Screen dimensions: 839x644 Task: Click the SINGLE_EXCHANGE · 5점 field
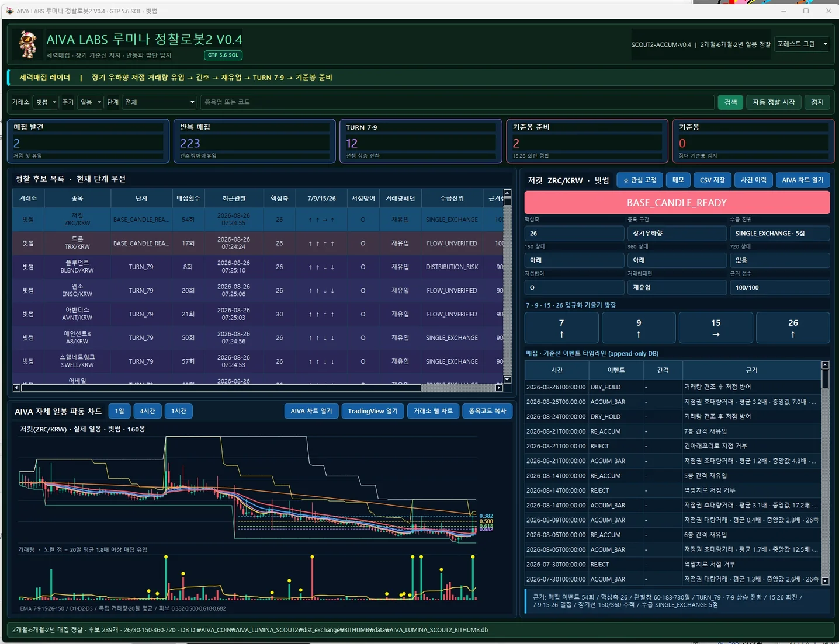pos(780,233)
